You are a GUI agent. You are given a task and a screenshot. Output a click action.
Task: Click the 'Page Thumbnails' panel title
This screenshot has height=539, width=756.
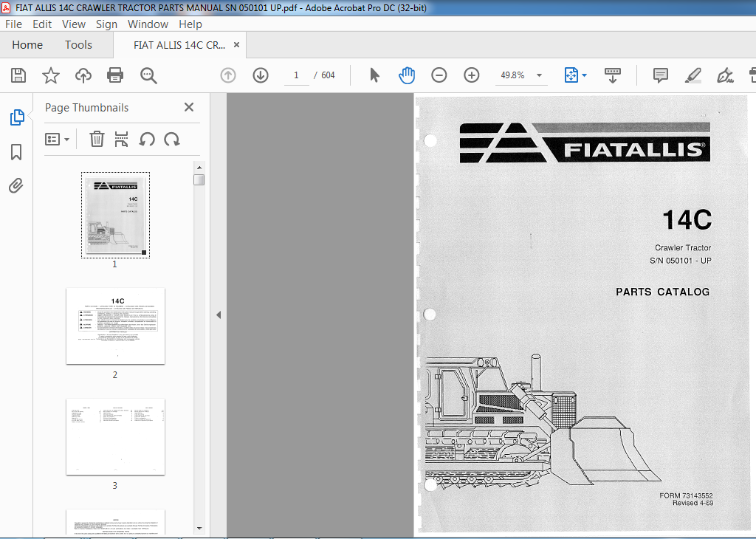coord(87,108)
